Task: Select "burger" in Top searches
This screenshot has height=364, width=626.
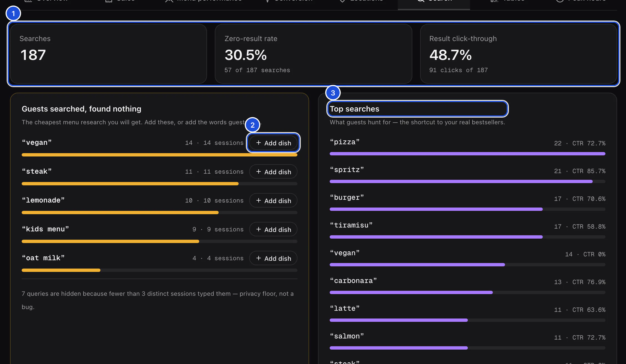Action: 347,198
